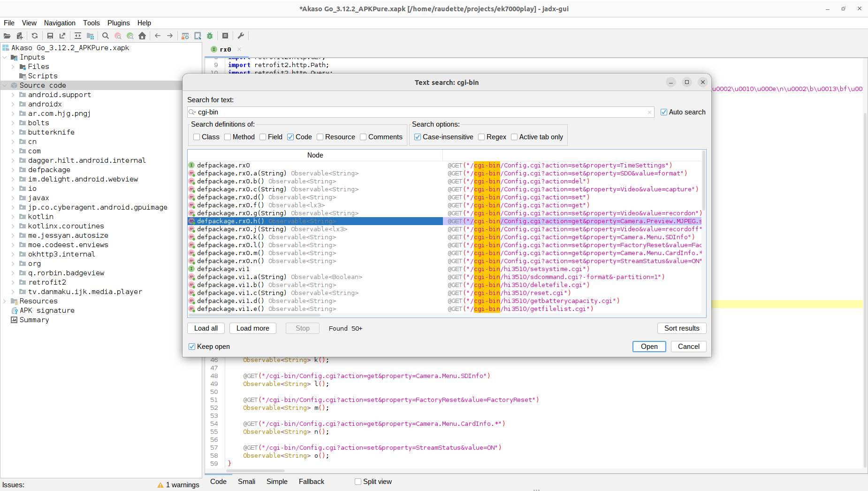The height and width of the screenshot is (491, 868).
Task: Uncheck the Auto search checkbox
Action: [x=664, y=112]
